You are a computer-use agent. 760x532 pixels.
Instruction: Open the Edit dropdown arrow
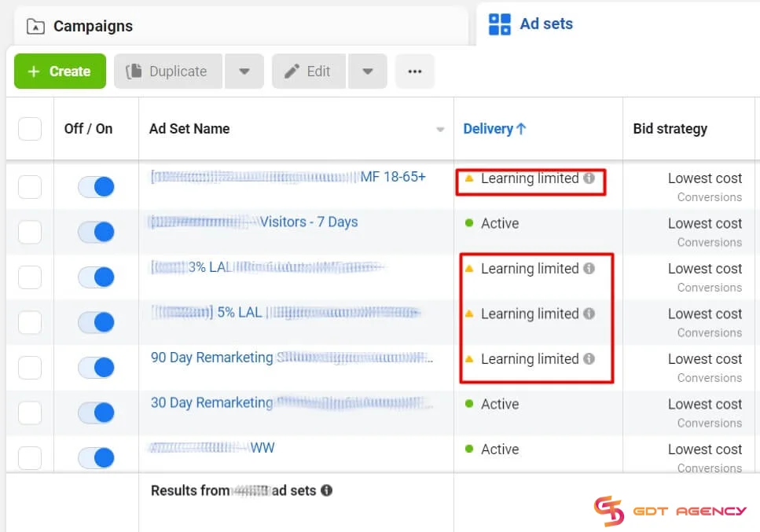[x=368, y=71]
